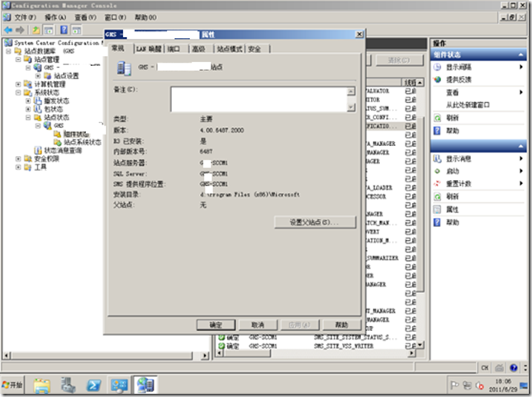Click the network tray icon
The width and height of the screenshot is (532, 397).
[468, 385]
